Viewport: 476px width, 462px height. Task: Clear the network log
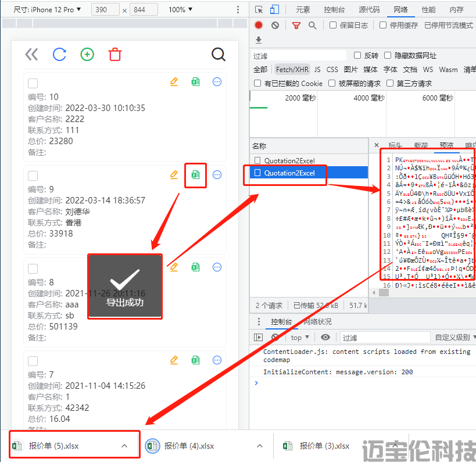tap(275, 25)
